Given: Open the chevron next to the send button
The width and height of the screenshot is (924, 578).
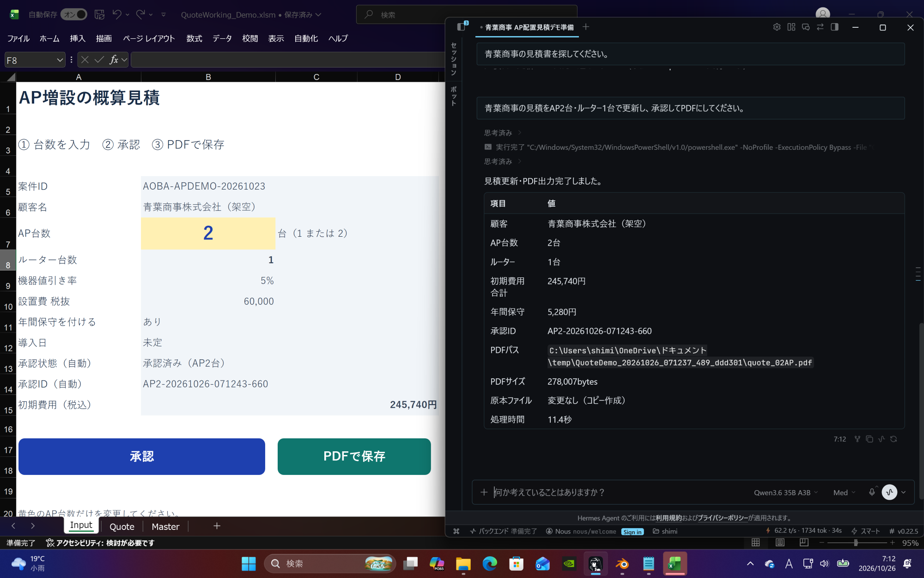Looking at the screenshot, I should [x=904, y=492].
